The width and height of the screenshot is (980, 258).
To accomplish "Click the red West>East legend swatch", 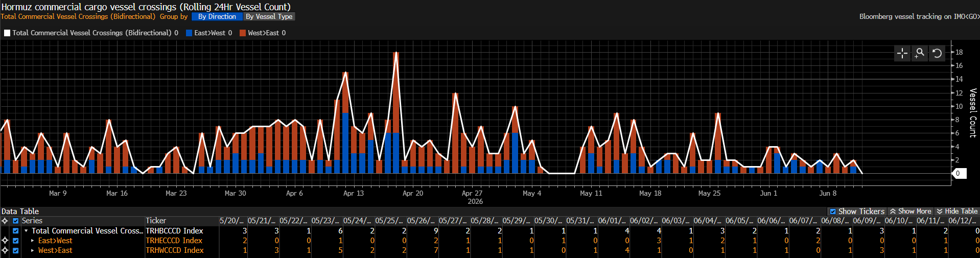I will click(243, 33).
